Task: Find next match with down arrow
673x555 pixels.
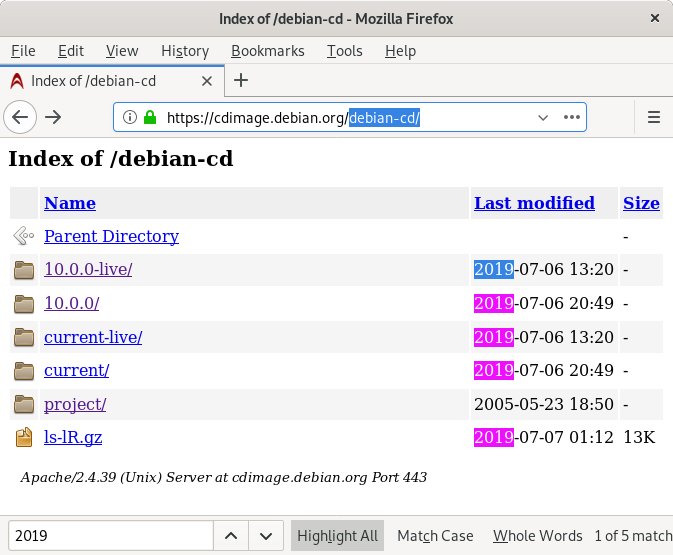Action: [x=266, y=536]
